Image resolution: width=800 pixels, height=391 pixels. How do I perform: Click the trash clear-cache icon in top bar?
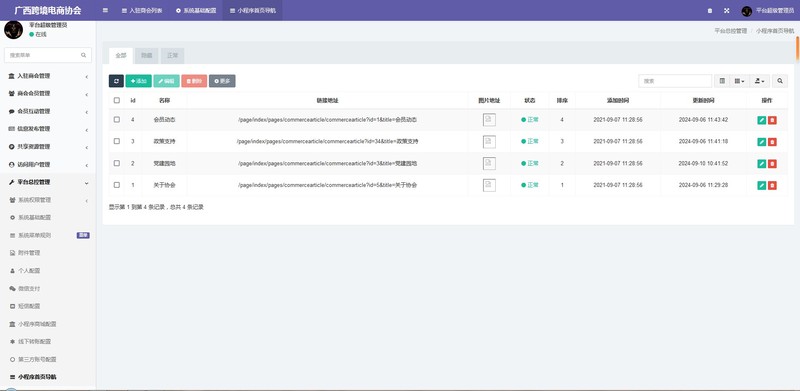(x=710, y=11)
